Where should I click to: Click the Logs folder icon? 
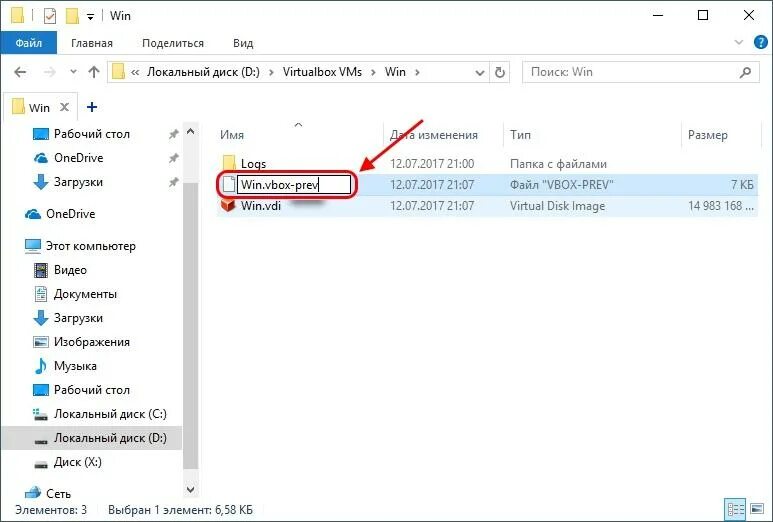229,163
